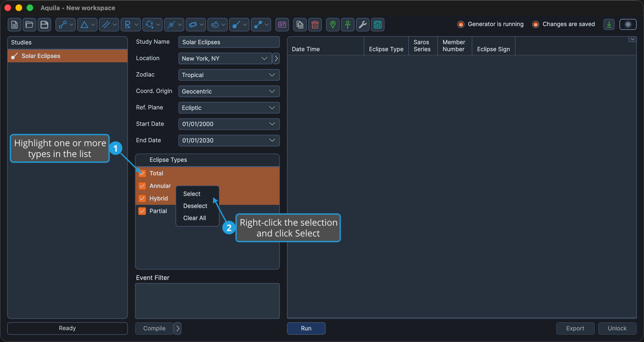Viewport: 644px width, 342px height.
Task: Uncheck the Hybrid eclipse type checkbox
Action: coord(142,198)
